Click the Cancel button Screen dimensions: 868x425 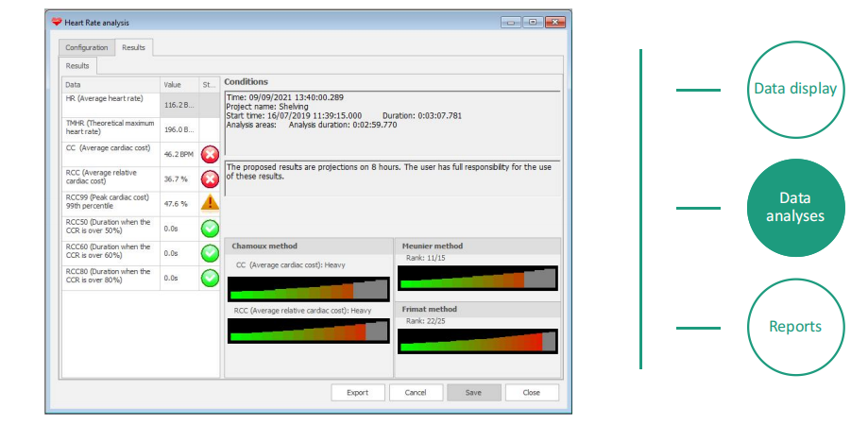[x=416, y=392]
